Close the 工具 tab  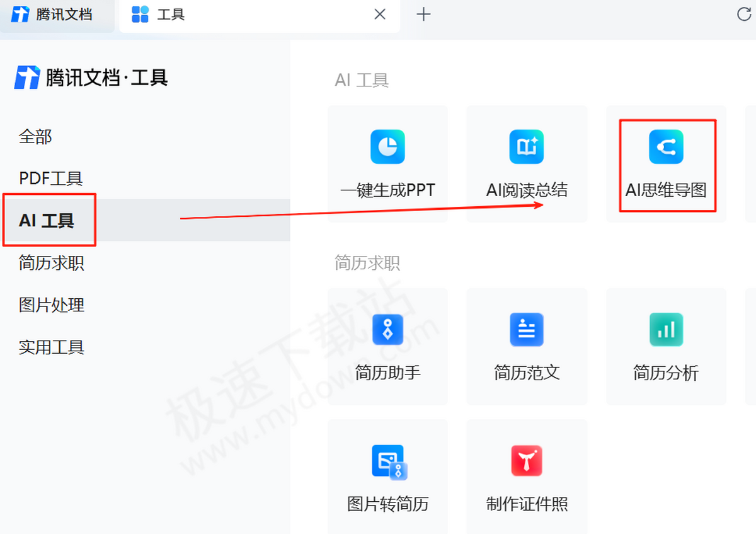tap(380, 15)
